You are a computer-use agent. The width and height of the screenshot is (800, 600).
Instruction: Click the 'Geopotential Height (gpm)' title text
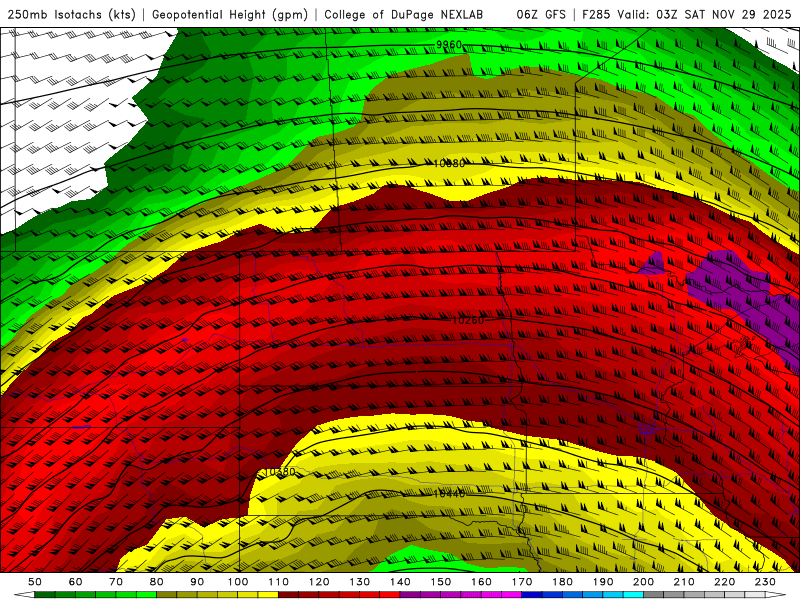click(230, 14)
